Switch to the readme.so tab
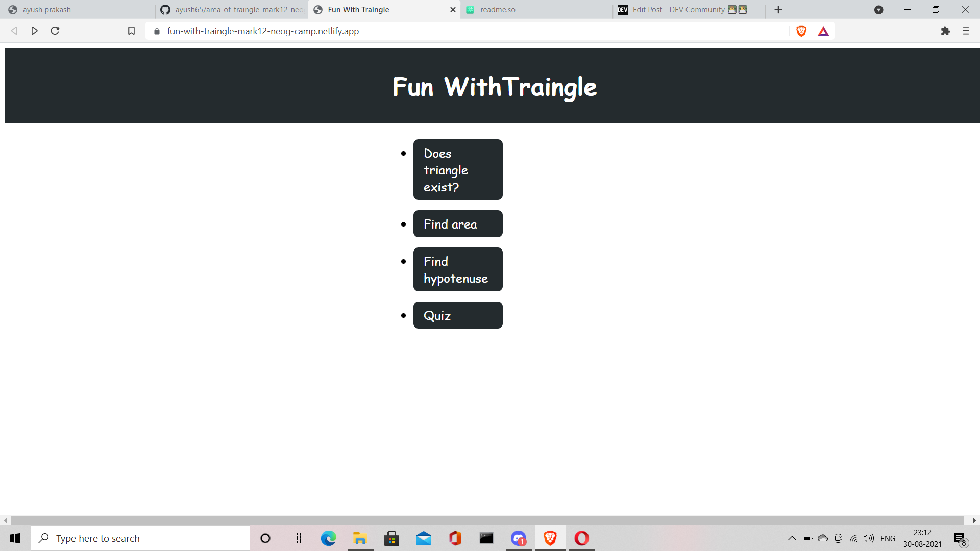The height and width of the screenshot is (551, 980). point(536,10)
